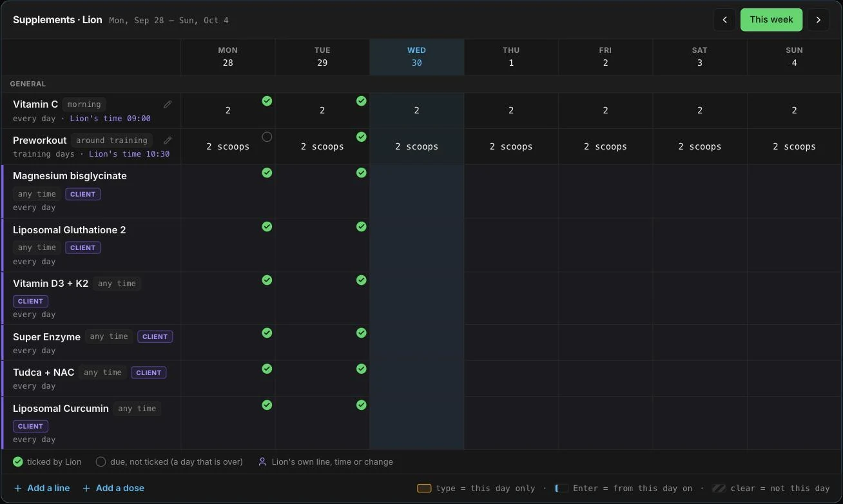Untick Vitamin C on Tuesday 29
The width and height of the screenshot is (843, 504).
tap(362, 101)
